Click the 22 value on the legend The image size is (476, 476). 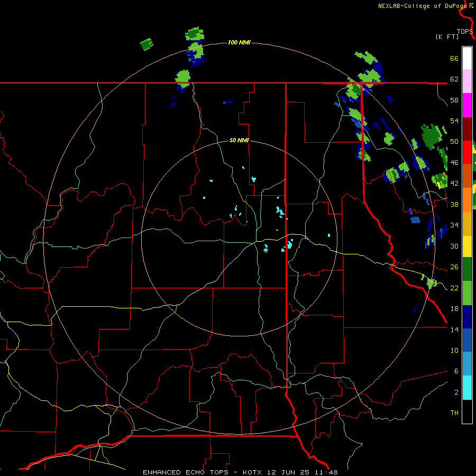(454, 288)
